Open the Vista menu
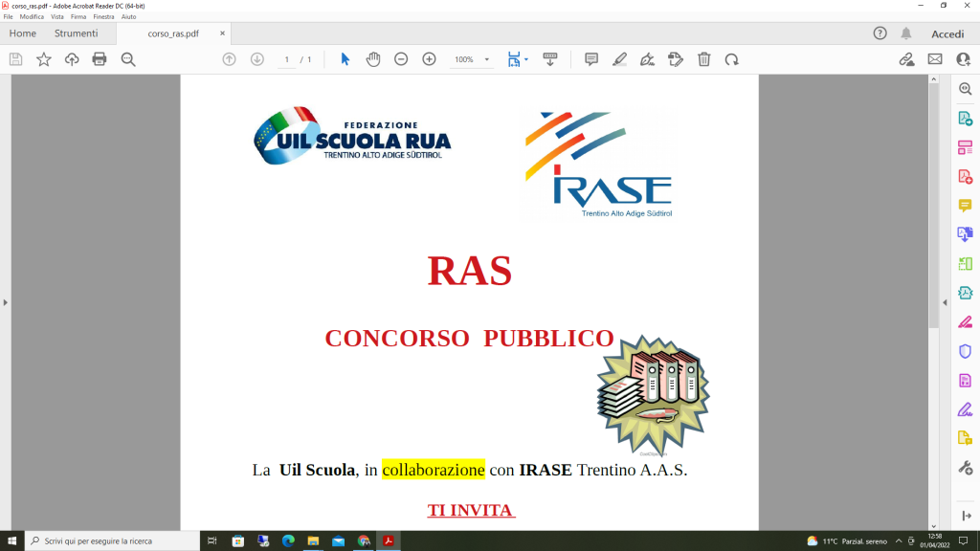This screenshot has height=551, width=980. point(56,17)
